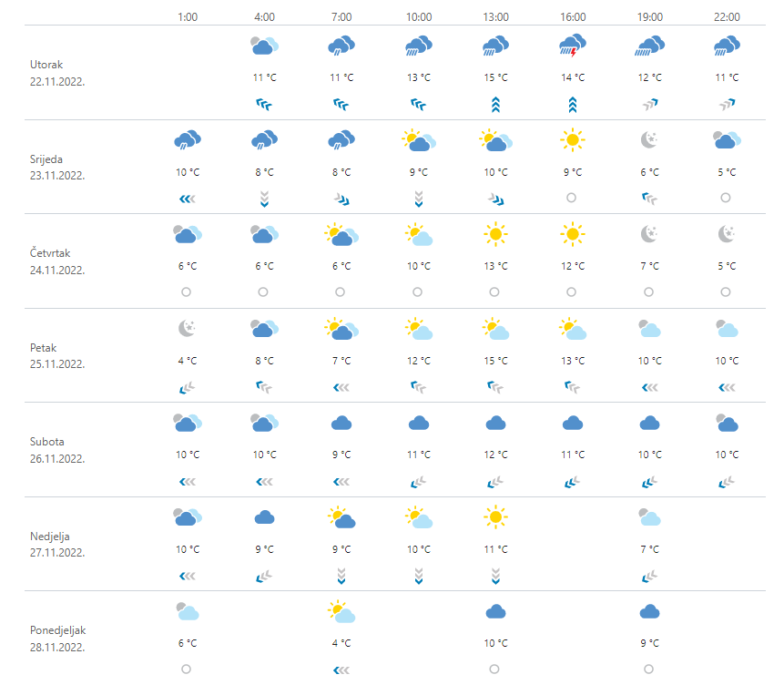Select the wind direction arrow for Nedjelja at 10:00
This screenshot has width=784, height=685.
click(x=418, y=575)
